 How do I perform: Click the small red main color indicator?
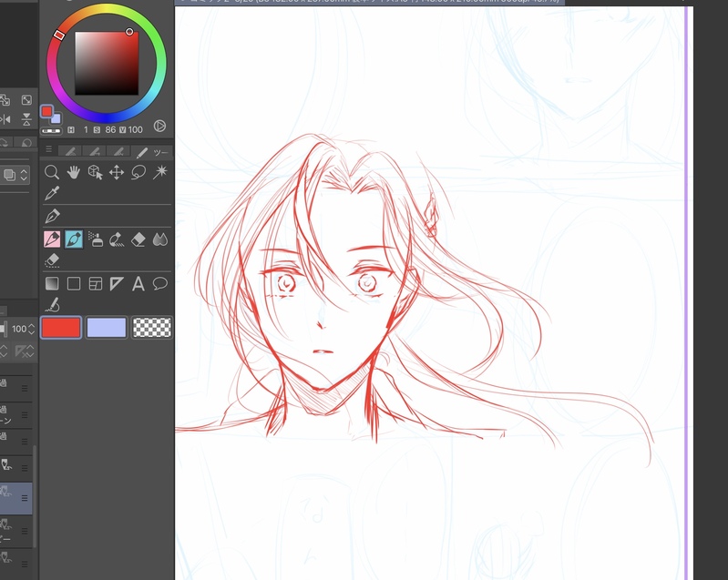click(46, 111)
